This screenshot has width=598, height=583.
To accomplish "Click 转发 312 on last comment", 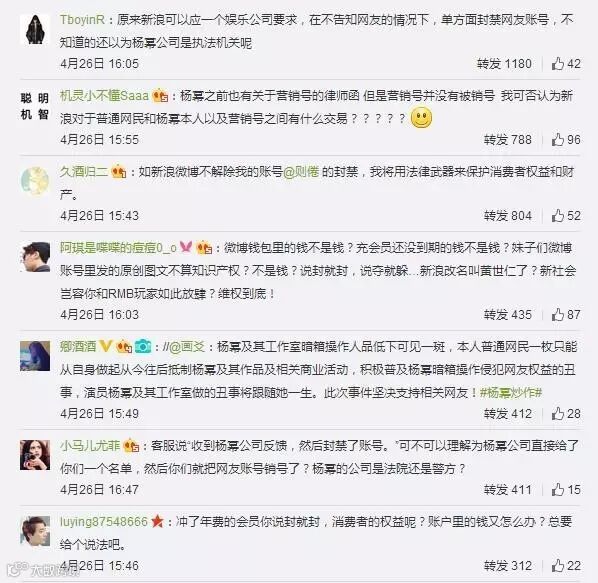I will tap(508, 566).
